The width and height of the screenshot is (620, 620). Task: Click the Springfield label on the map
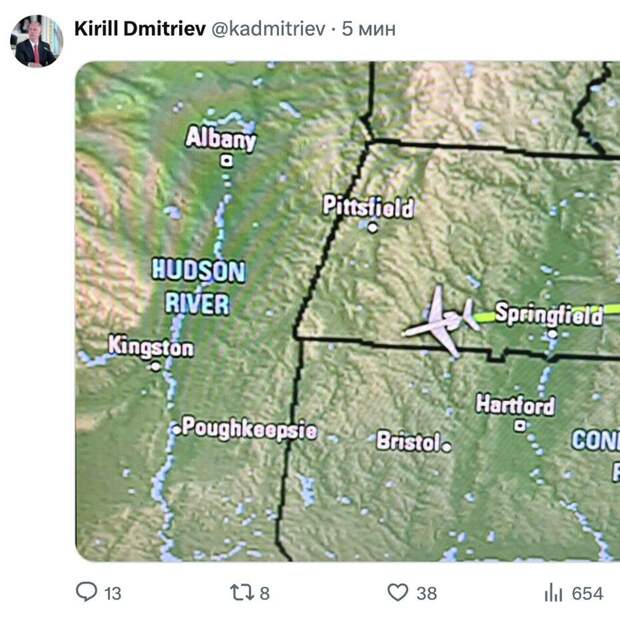tap(549, 315)
